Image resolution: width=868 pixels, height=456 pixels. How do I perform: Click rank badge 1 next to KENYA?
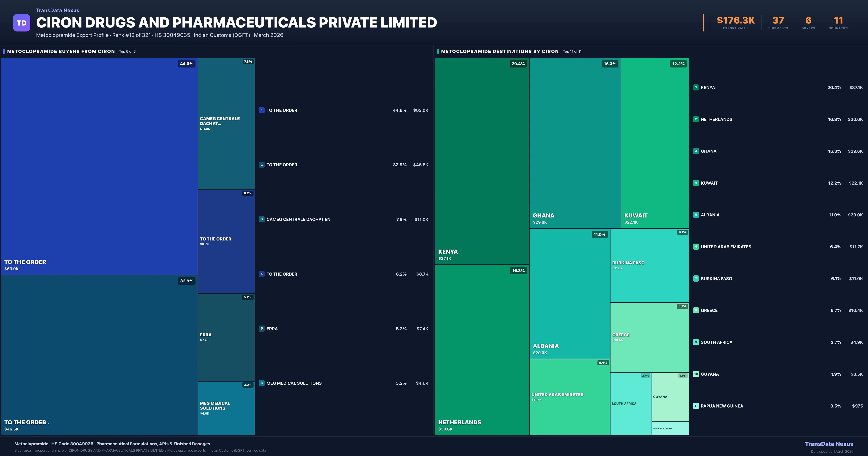(696, 87)
